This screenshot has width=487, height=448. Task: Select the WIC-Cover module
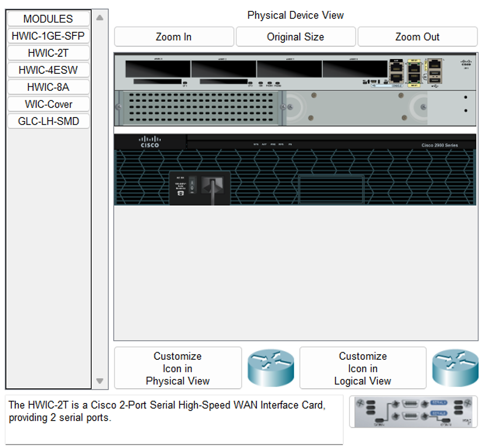click(48, 104)
